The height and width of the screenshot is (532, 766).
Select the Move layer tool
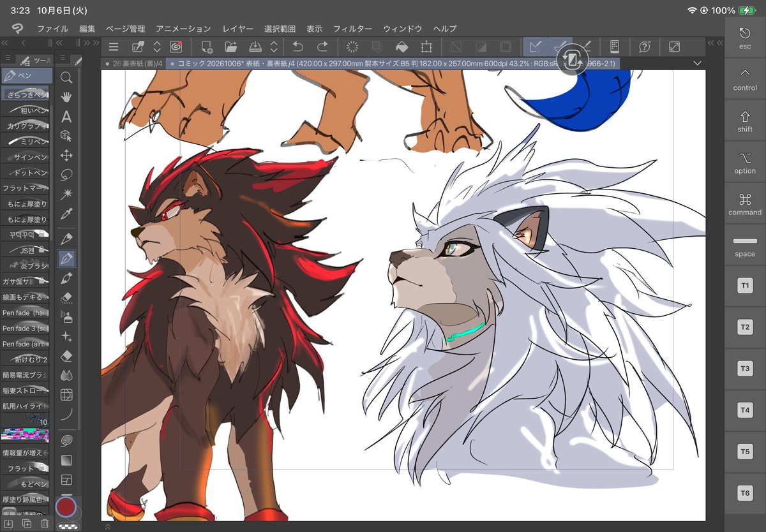[66, 156]
